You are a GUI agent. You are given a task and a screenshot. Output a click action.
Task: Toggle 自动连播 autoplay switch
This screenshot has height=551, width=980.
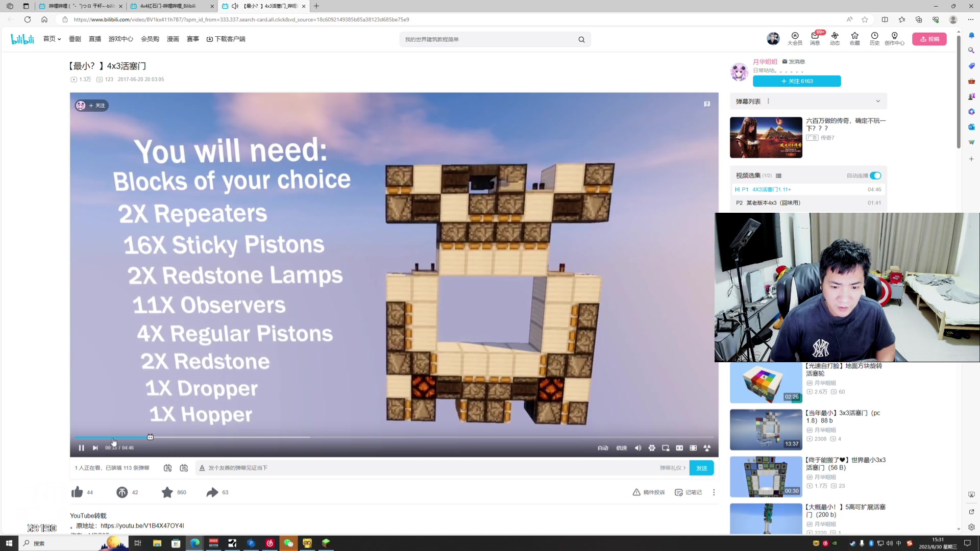875,176
